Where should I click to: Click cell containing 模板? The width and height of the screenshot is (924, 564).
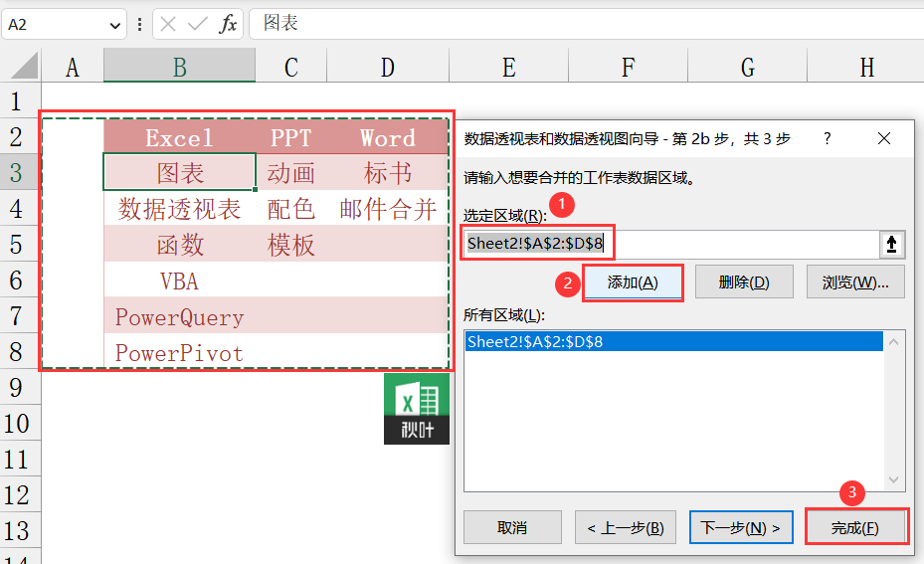click(x=291, y=244)
